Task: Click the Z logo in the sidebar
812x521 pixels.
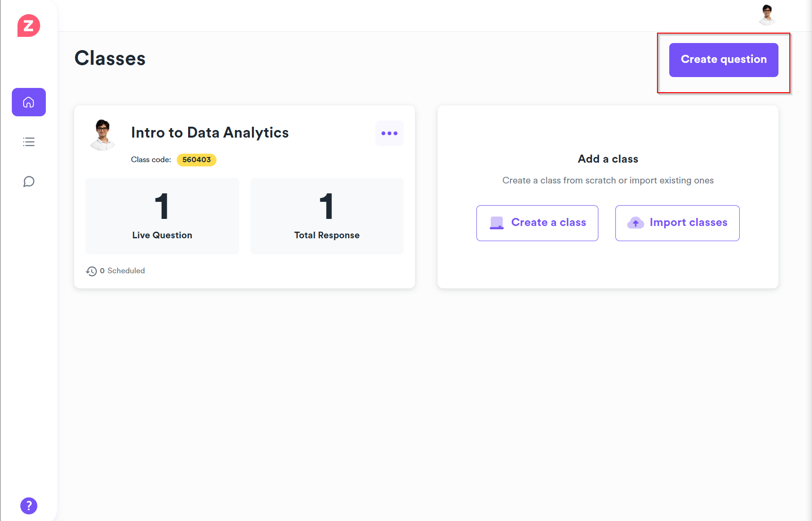Action: click(x=29, y=26)
